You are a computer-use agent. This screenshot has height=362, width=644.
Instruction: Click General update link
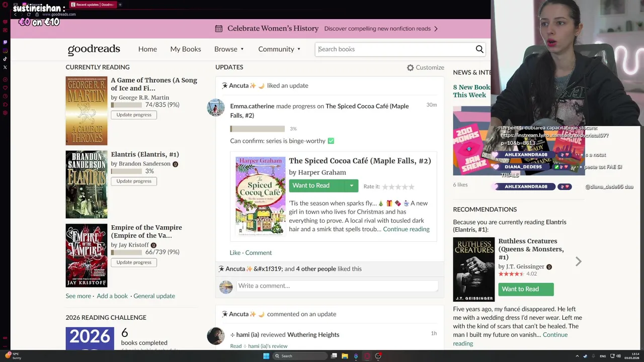tap(154, 296)
